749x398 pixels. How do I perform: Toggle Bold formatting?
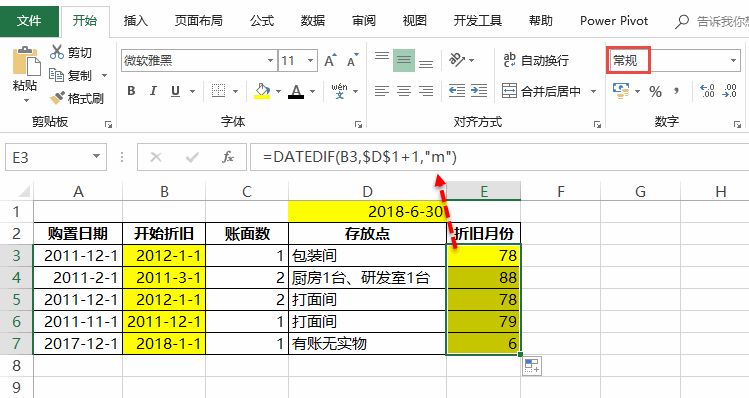tap(131, 91)
